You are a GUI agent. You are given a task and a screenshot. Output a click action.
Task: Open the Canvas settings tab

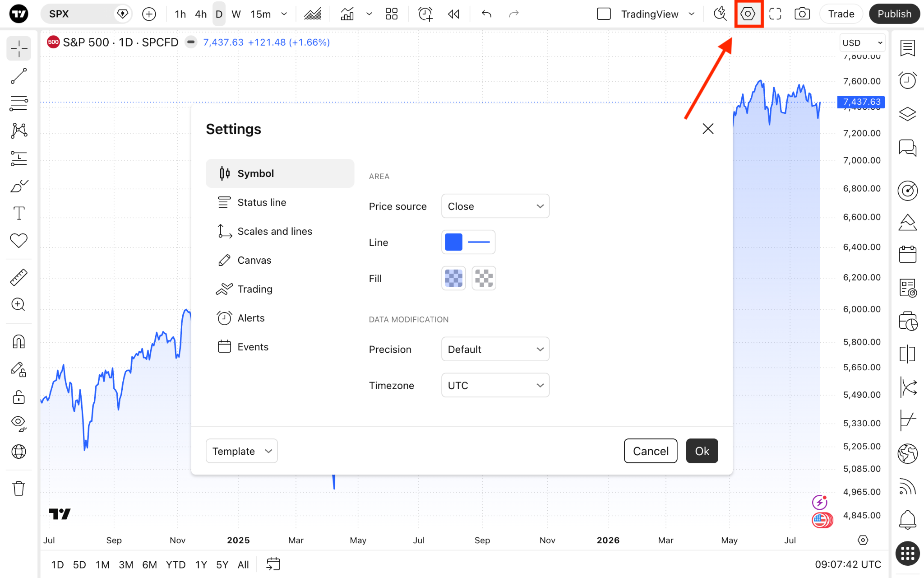[x=280, y=260]
